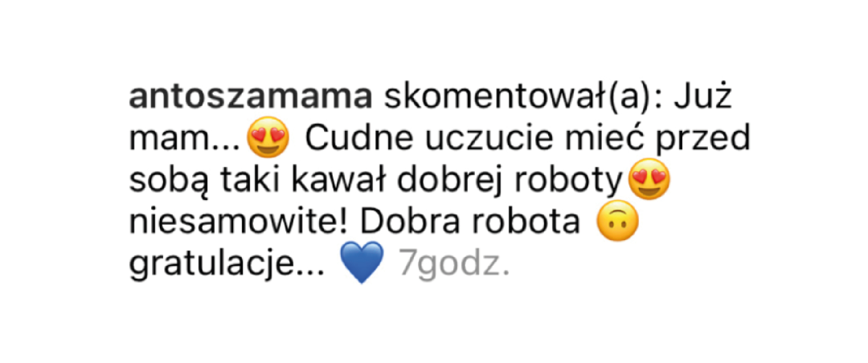The height and width of the screenshot is (363, 868).
Task: Click heart-eyes emoji after 'mam...'
Action: [x=268, y=138]
